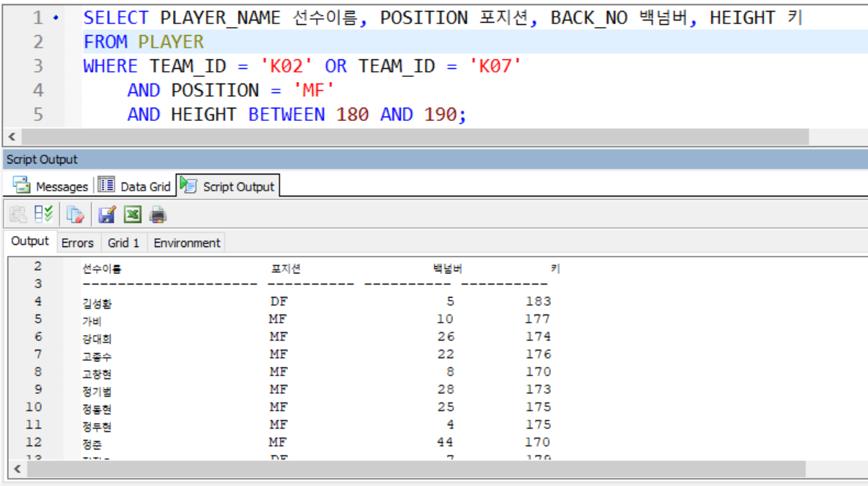Open the Environment sub-tab

[x=186, y=243]
